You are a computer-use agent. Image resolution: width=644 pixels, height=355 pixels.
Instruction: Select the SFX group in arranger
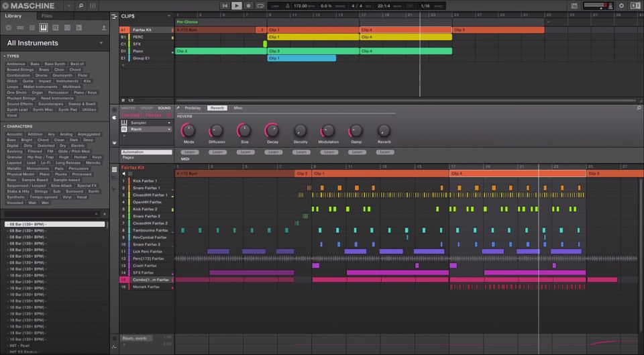(x=137, y=44)
